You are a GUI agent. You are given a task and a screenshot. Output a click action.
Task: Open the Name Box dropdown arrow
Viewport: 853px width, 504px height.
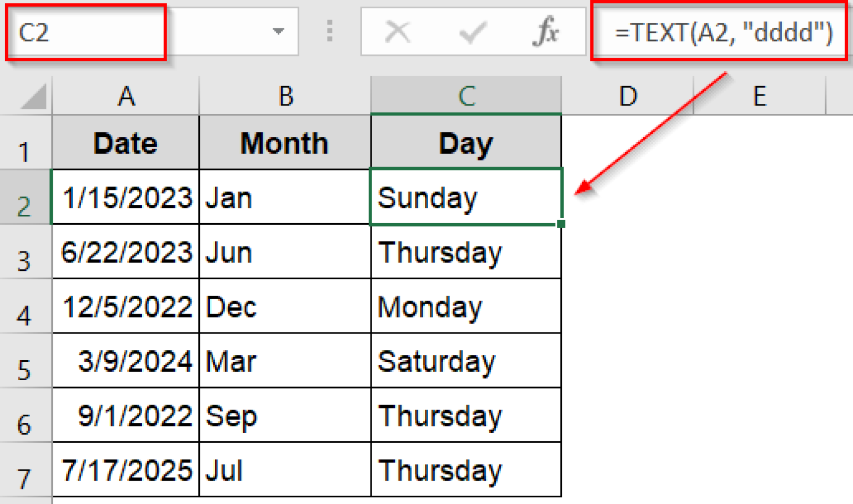pos(278,32)
